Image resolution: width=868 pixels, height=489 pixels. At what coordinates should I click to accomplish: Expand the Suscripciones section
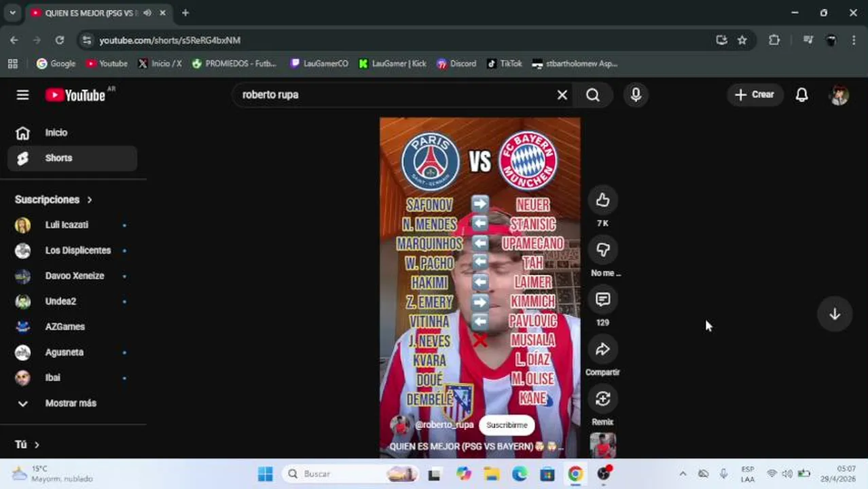54,200
